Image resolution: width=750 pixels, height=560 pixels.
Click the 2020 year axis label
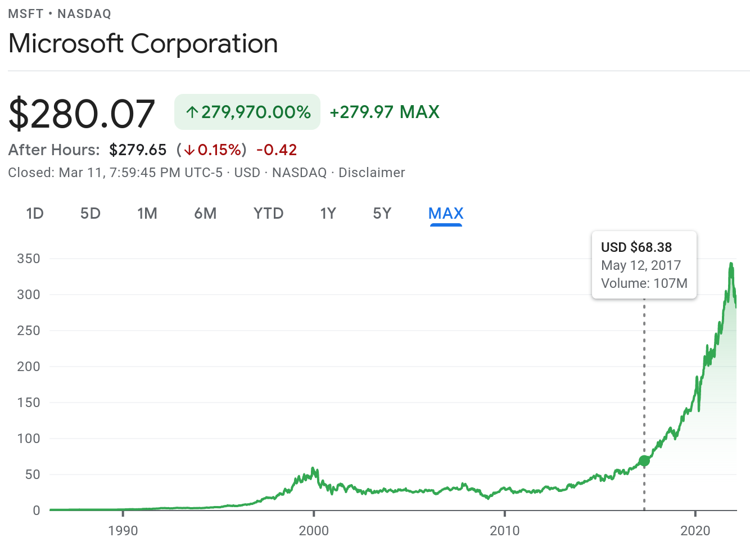(695, 531)
